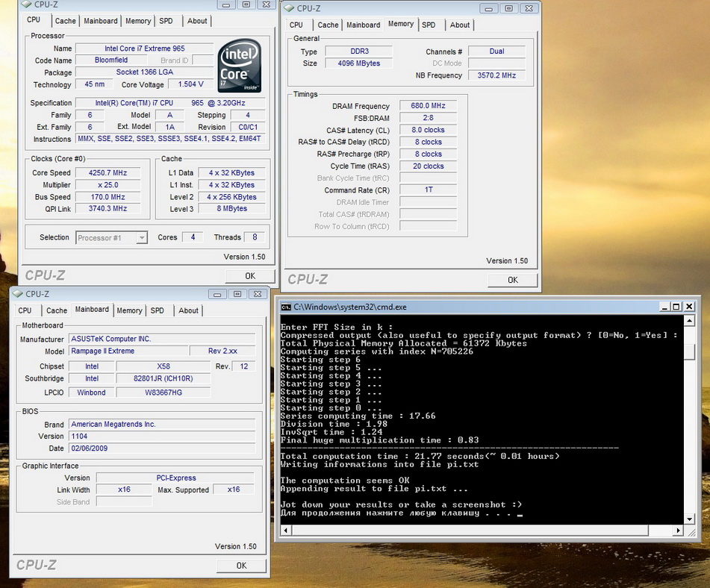Click the Southbridge value 82801JR (ICH10R)
Image resolution: width=710 pixels, height=588 pixels.
163,378
